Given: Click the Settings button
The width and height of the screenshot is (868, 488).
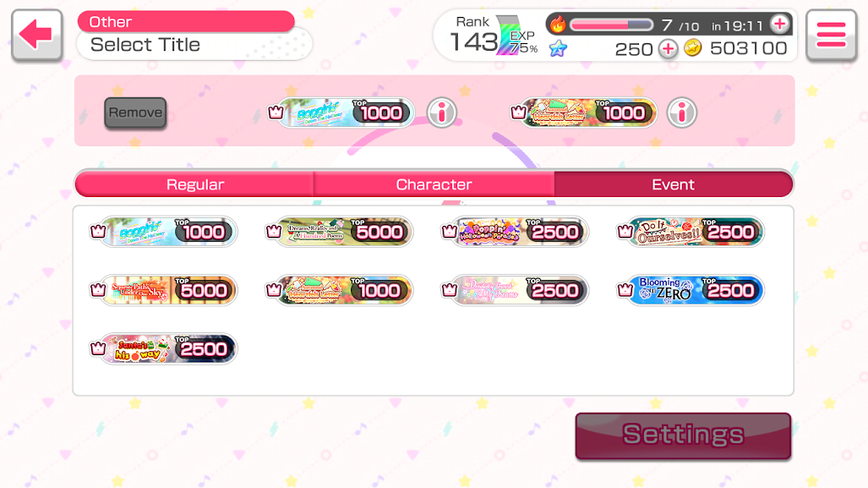Looking at the screenshot, I should tap(683, 436).
